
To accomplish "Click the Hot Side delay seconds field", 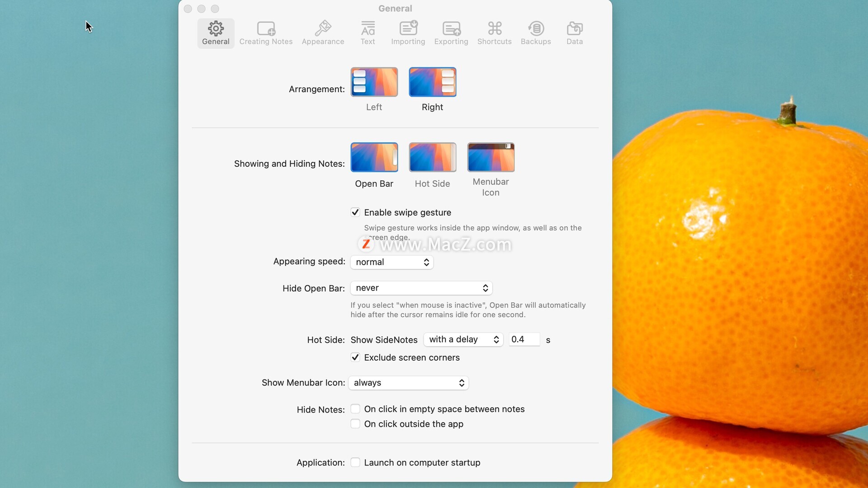I will pos(524,339).
